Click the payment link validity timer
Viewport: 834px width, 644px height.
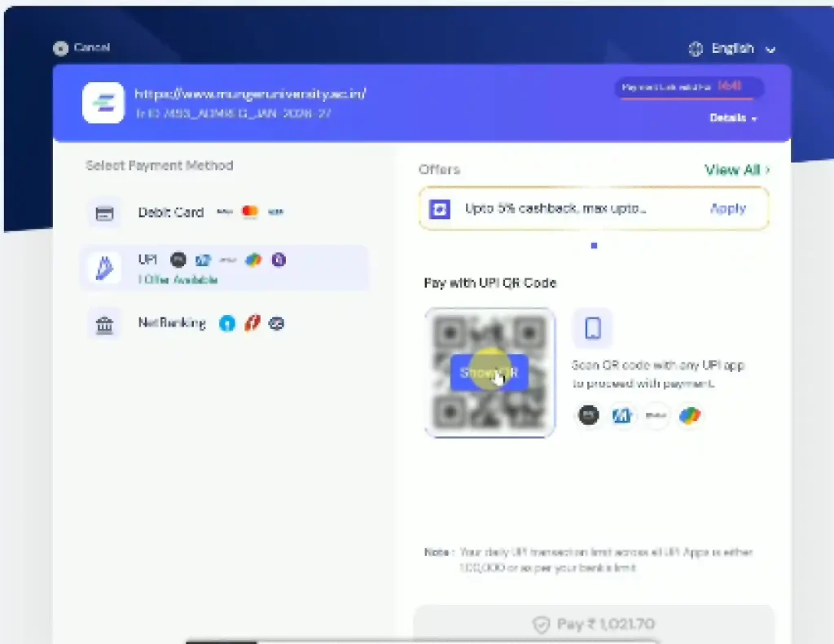click(689, 86)
